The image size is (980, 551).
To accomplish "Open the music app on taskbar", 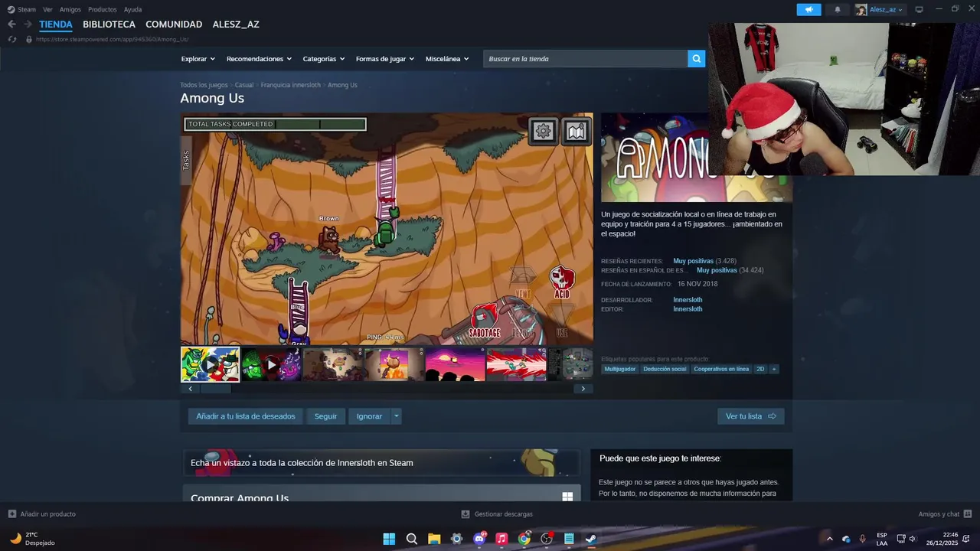I will [501, 539].
